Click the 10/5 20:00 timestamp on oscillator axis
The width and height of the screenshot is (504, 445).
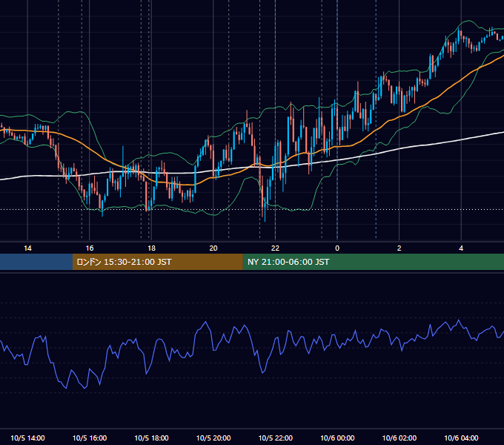coord(213,438)
